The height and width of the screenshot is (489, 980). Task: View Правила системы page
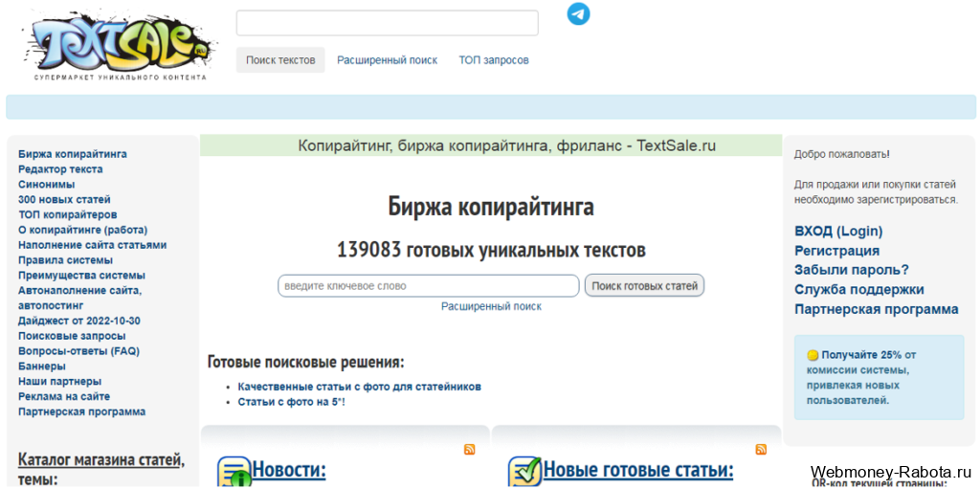click(x=66, y=260)
